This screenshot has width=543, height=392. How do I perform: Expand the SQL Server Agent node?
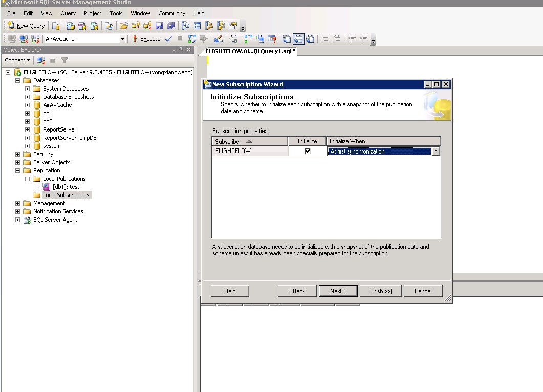point(17,220)
